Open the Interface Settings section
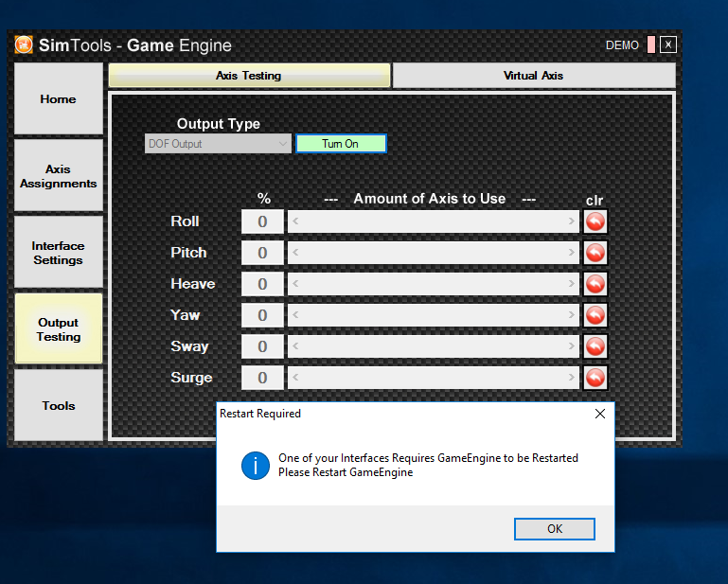728x584 pixels. coord(59,253)
